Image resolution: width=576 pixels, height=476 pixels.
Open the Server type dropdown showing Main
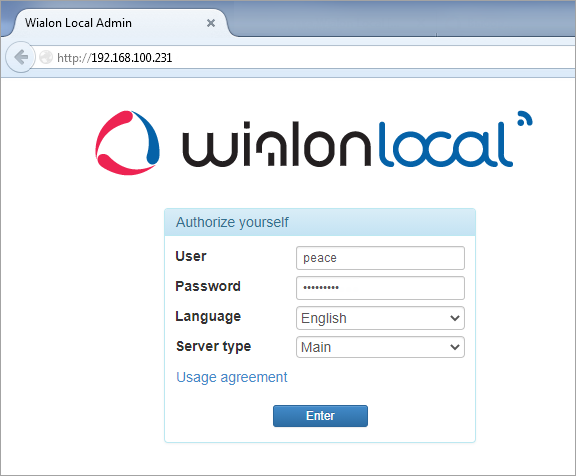coord(380,347)
